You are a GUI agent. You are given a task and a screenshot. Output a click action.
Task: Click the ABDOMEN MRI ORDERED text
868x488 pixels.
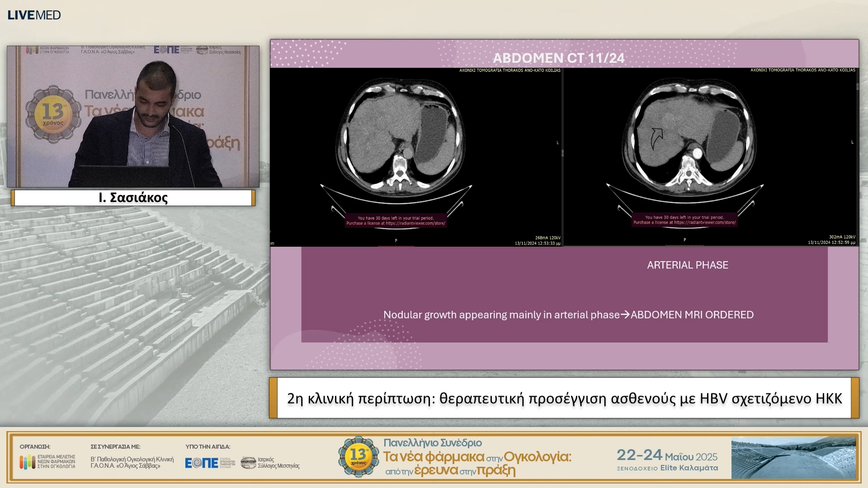pyautogui.click(x=692, y=315)
